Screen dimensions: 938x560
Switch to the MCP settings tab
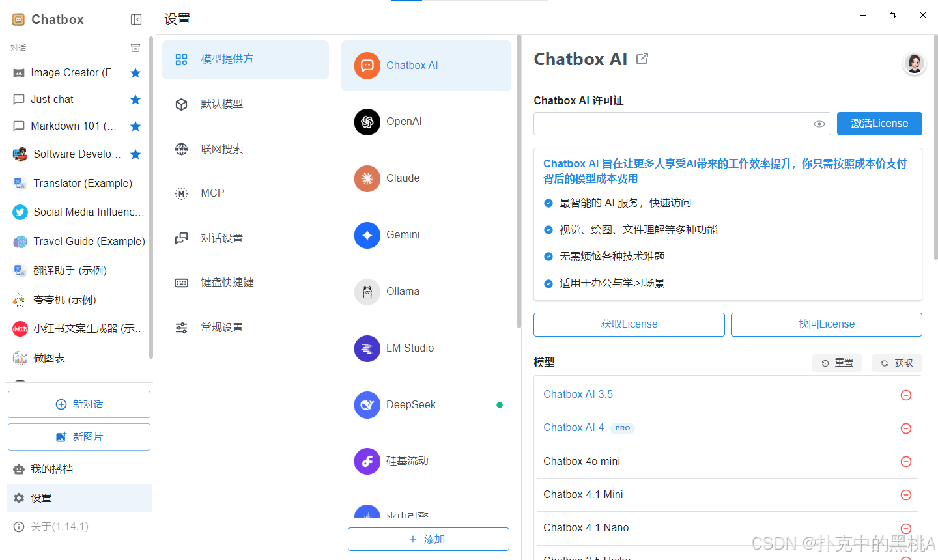[x=246, y=193]
